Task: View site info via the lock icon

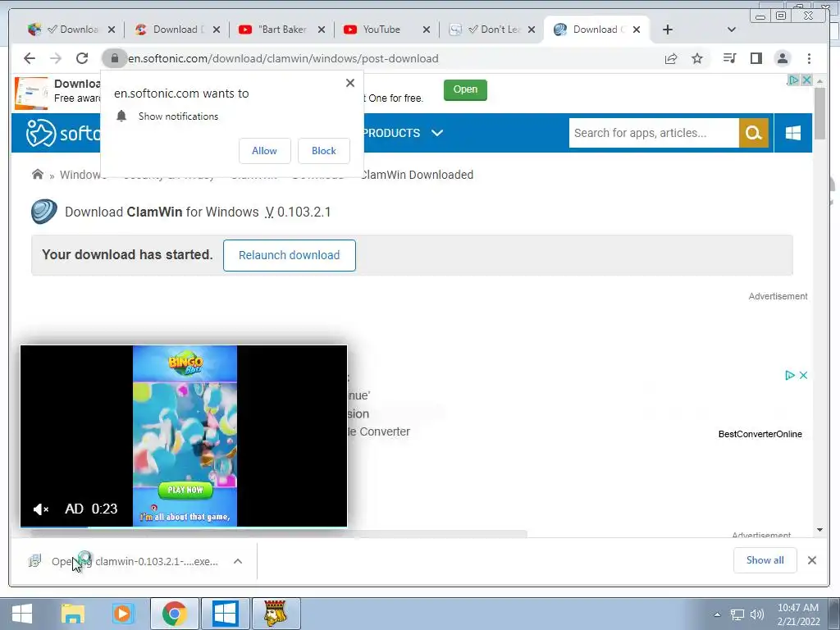Action: [x=114, y=58]
